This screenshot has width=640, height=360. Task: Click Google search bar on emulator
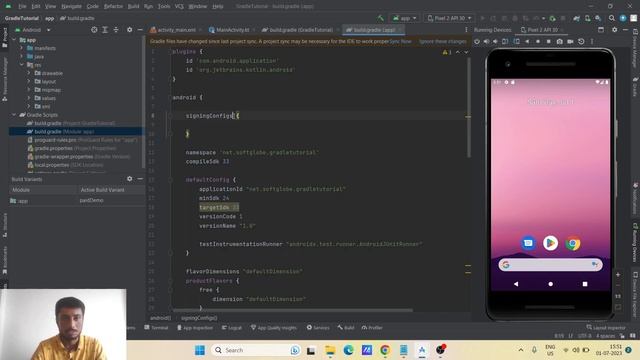click(550, 264)
